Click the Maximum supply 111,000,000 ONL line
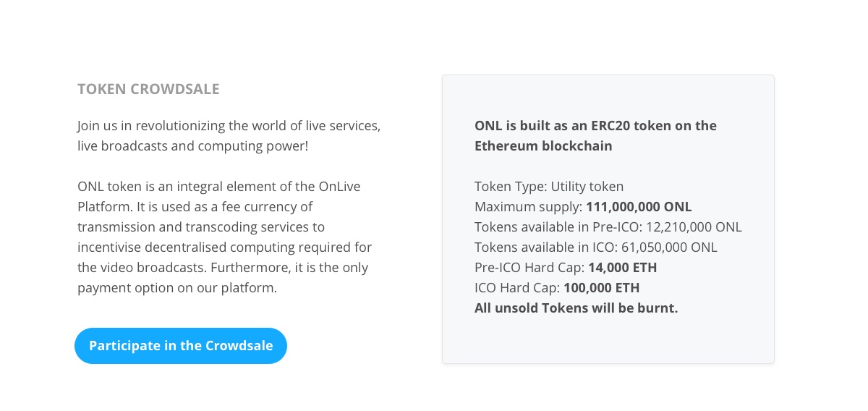The image size is (868, 411). click(x=583, y=206)
